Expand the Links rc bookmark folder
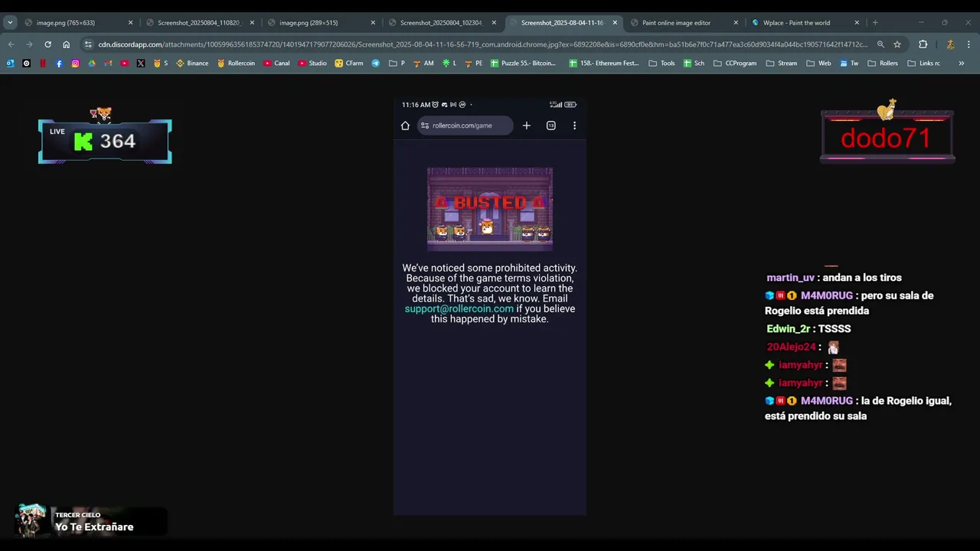Viewport: 980px width, 551px height. point(923,64)
